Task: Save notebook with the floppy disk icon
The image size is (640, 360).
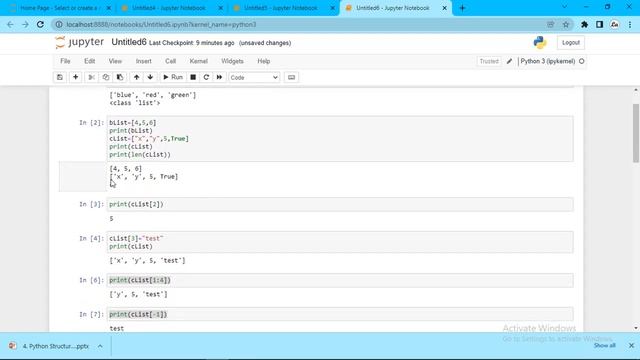Action: point(60,77)
